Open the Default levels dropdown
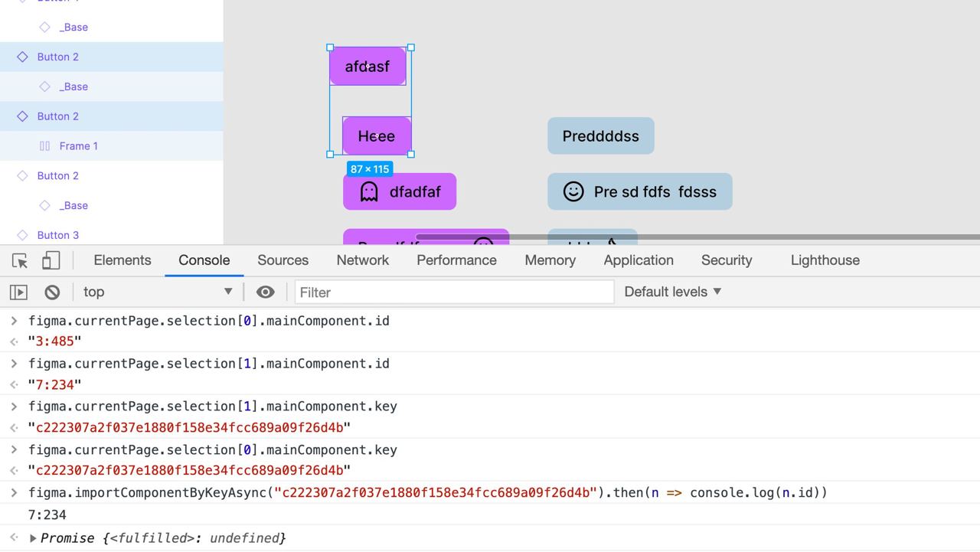 pos(673,292)
